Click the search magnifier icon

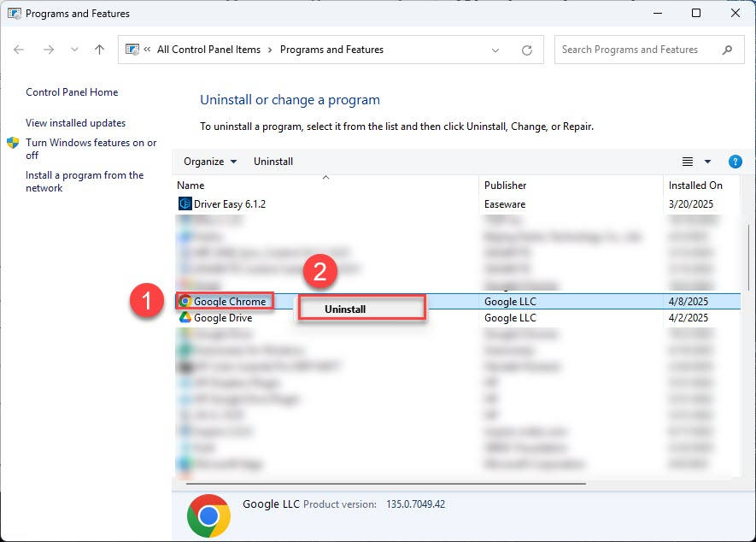pos(728,50)
